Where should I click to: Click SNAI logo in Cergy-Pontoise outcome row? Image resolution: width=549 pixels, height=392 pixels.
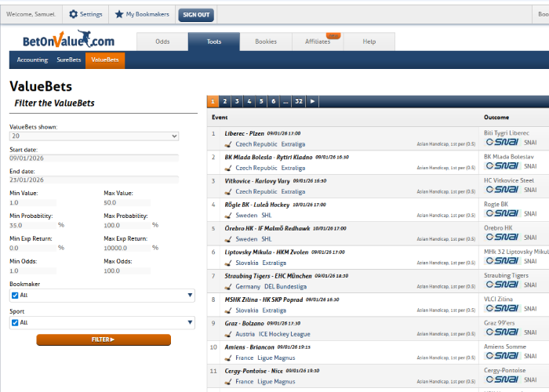(503, 379)
